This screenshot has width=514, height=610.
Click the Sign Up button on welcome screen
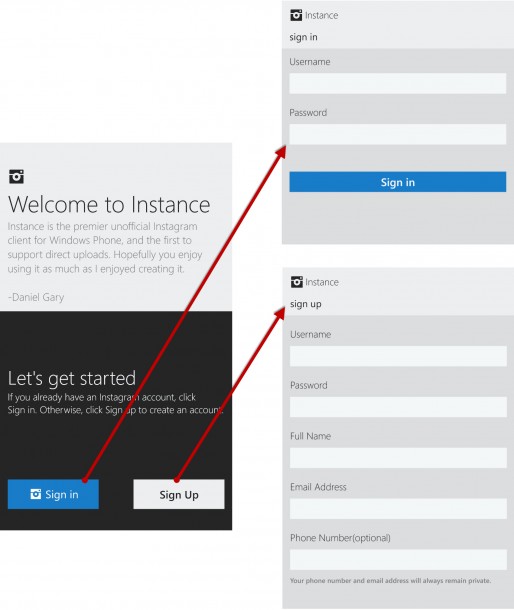[179, 494]
